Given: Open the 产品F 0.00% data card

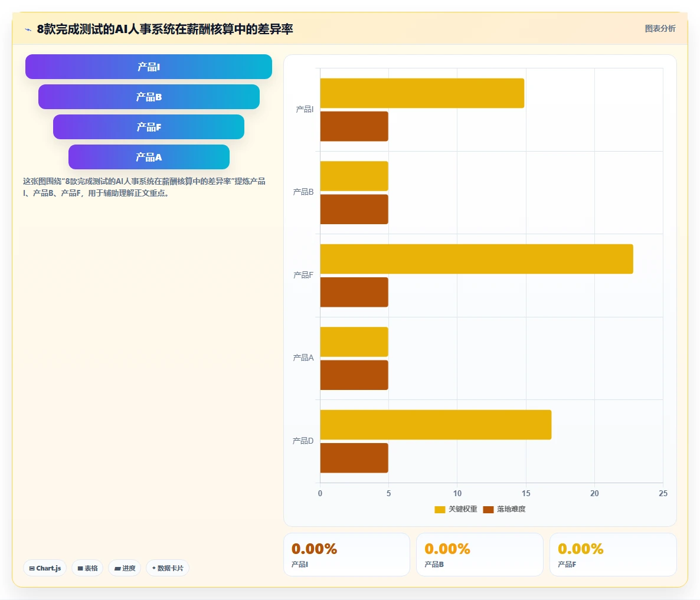Looking at the screenshot, I should [613, 555].
